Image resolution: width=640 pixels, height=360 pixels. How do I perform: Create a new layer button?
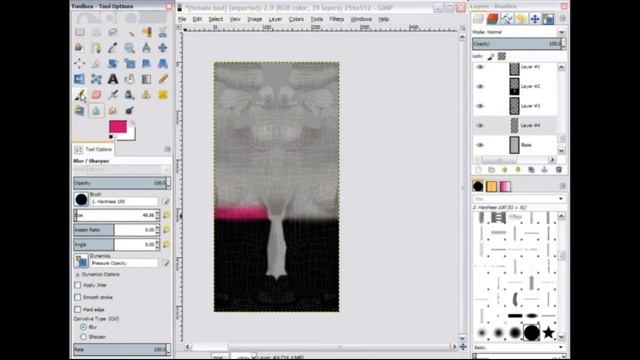coord(478,169)
